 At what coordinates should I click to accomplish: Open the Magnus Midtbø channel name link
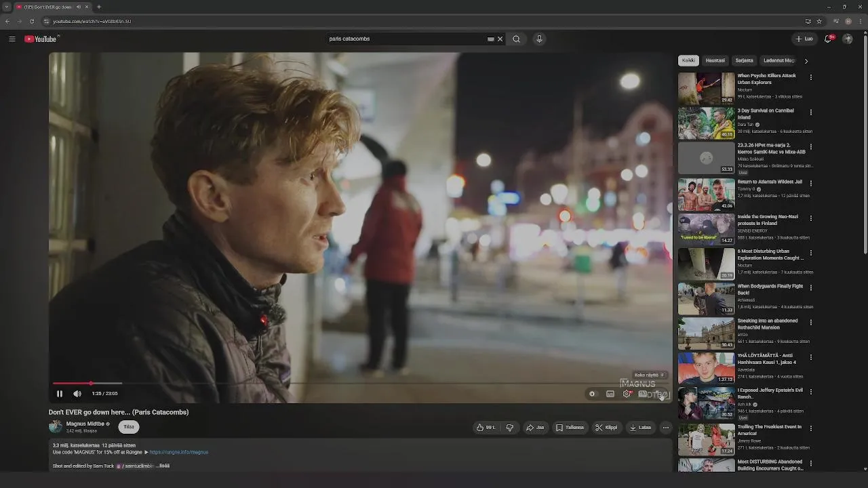tap(85, 424)
